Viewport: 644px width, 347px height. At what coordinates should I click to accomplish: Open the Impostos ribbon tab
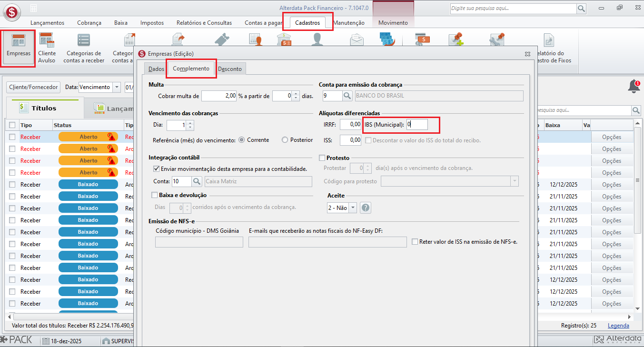[x=152, y=23]
